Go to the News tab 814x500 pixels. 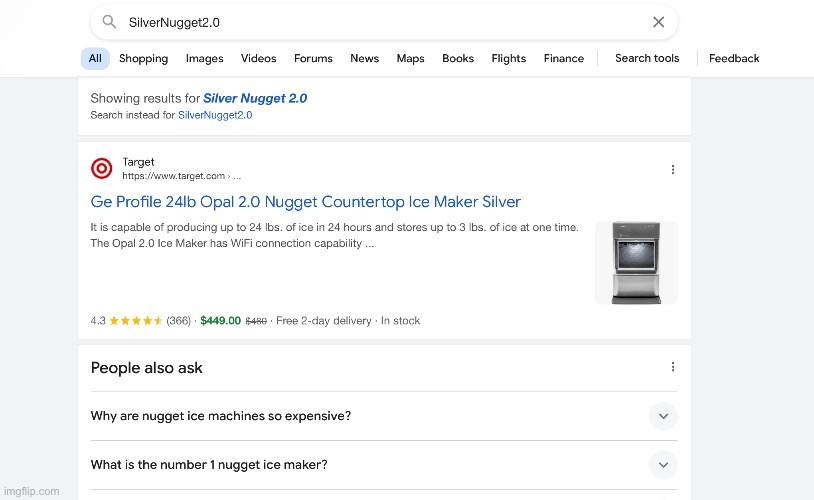coord(364,58)
